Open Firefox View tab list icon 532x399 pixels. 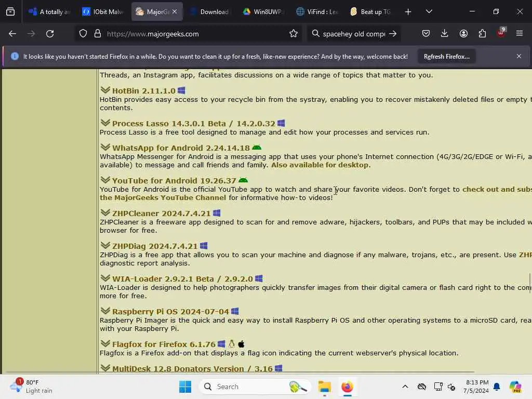10,12
